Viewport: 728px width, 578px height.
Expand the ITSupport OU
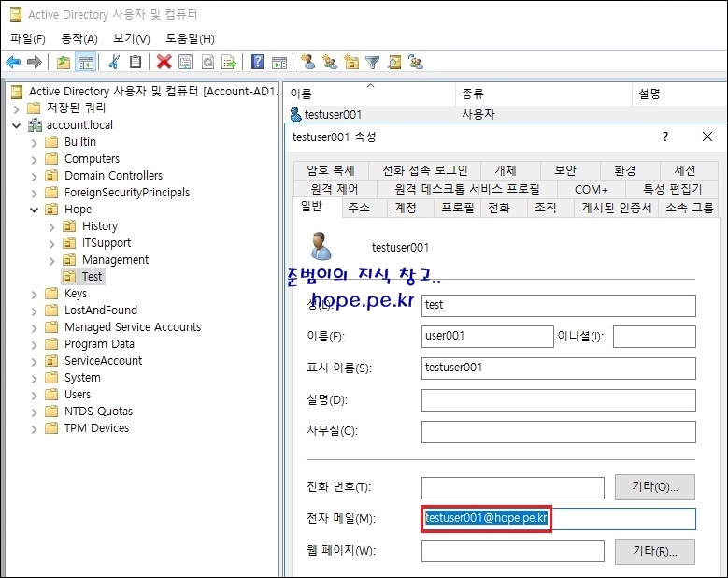51,244
